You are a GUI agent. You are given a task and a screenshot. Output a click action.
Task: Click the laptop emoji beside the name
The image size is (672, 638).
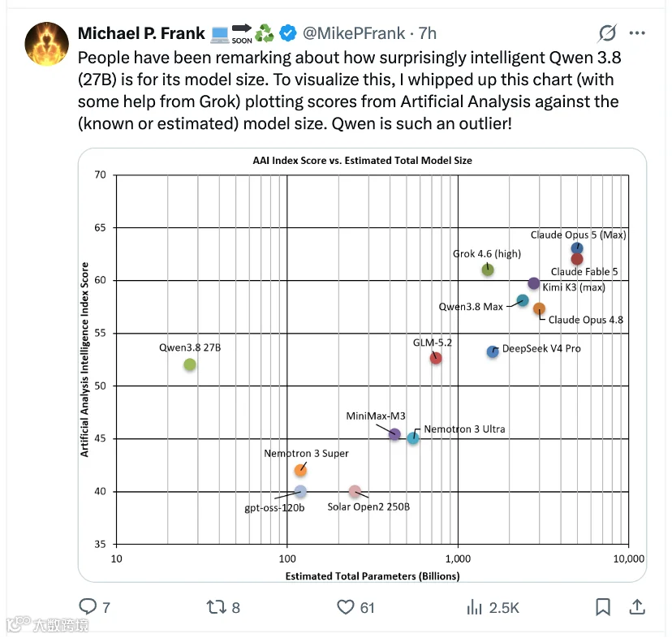(220, 35)
